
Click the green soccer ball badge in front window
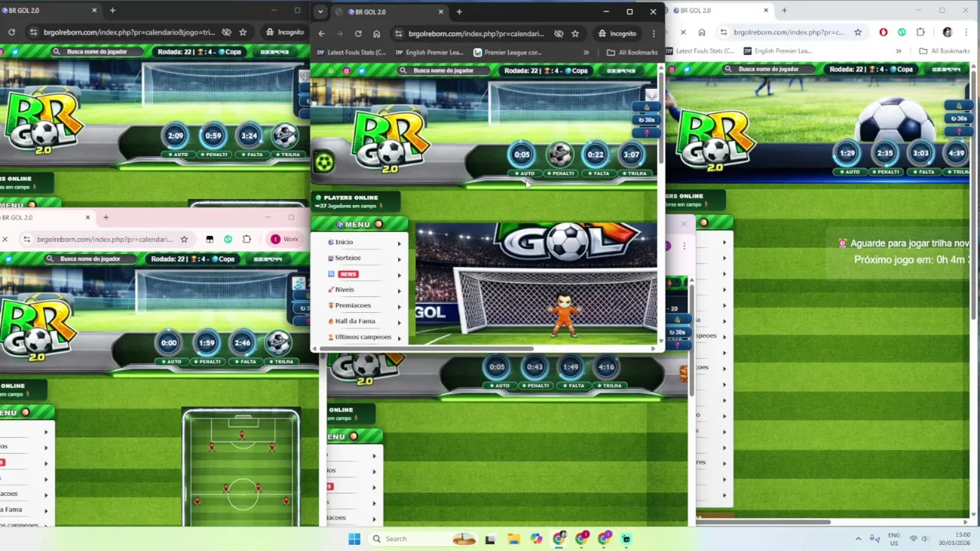click(x=324, y=161)
